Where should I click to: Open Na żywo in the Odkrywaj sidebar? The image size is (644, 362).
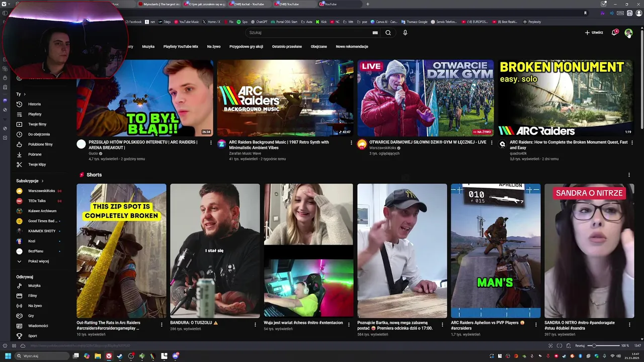(35, 306)
